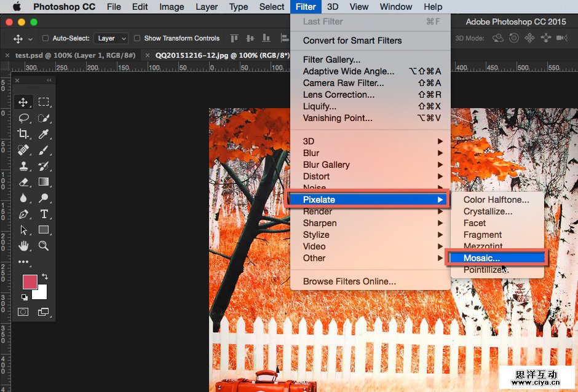Choose the Eraser tool
The height and width of the screenshot is (392, 578).
click(x=23, y=182)
